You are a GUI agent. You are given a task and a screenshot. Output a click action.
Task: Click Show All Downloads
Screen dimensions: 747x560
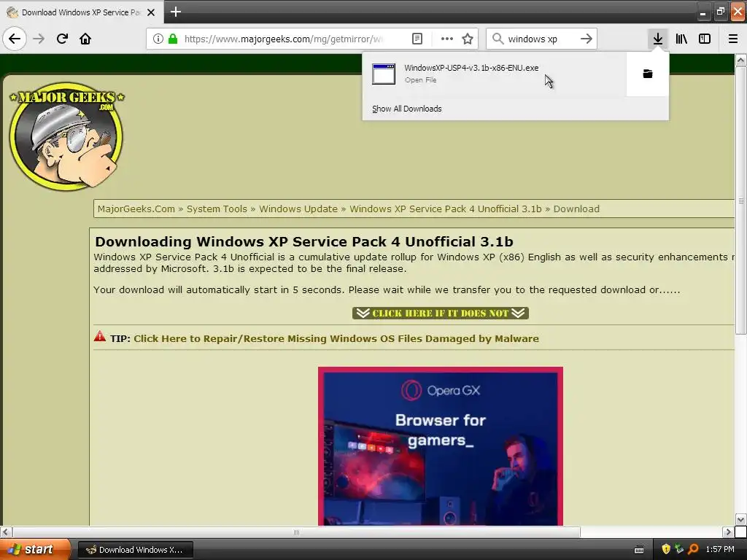[x=407, y=109]
